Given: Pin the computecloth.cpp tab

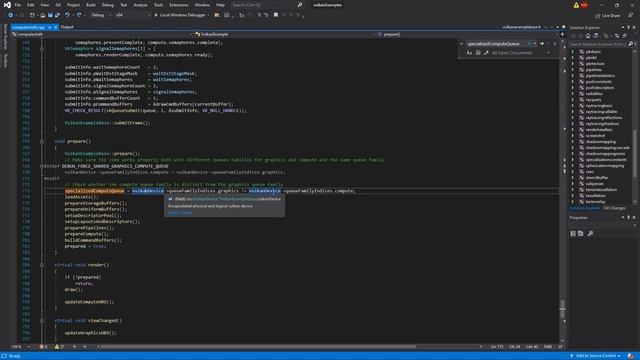Looking at the screenshot, I should (49, 27).
